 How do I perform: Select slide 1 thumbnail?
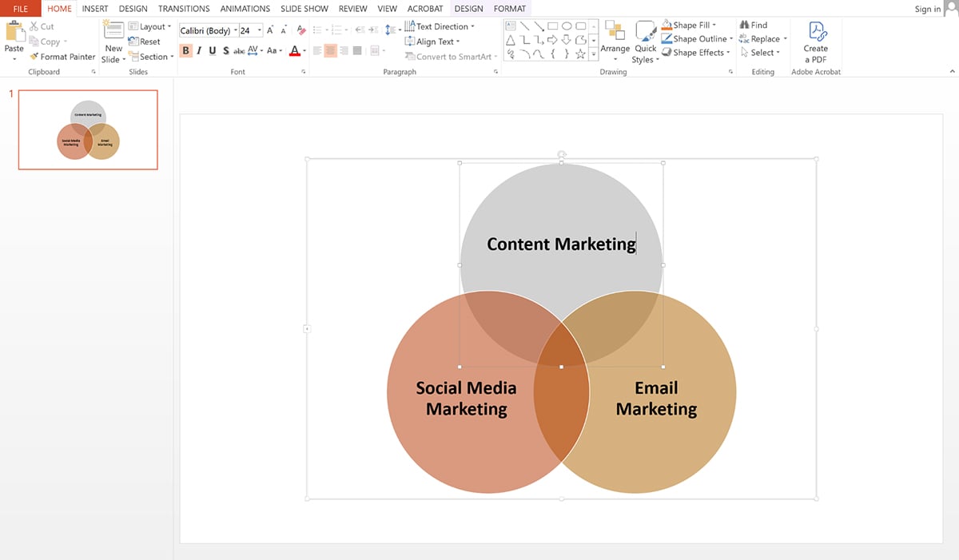[x=88, y=129]
